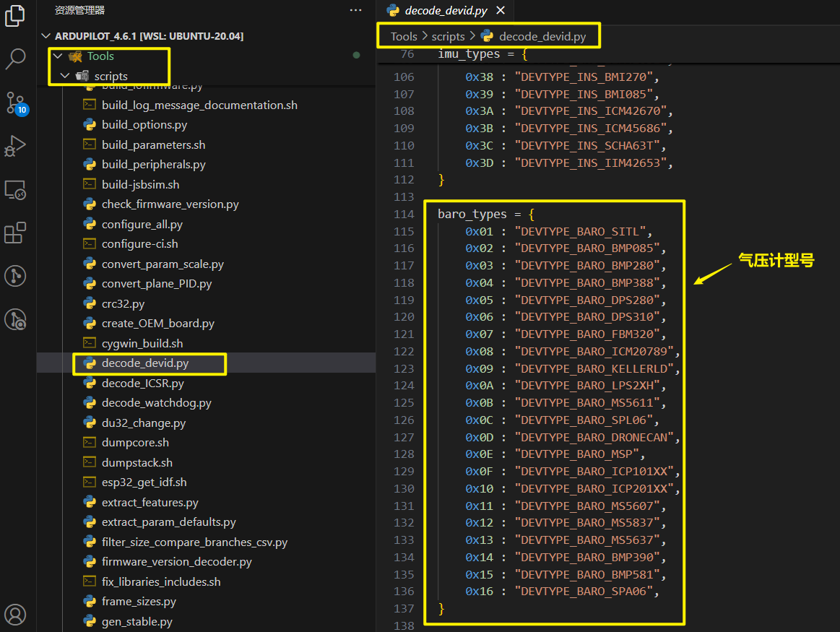This screenshot has height=632, width=840.
Task: Click line number 114 in the gutter
Action: pos(404,215)
